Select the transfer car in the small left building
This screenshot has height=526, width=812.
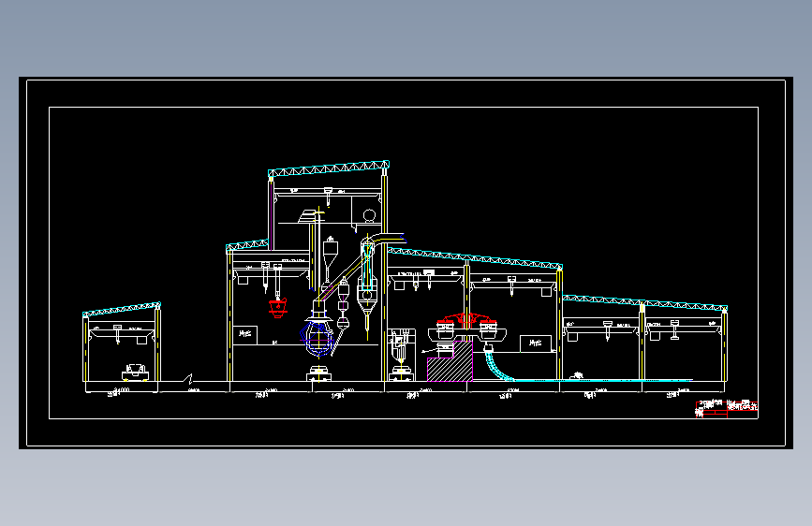pyautogui.click(x=135, y=372)
